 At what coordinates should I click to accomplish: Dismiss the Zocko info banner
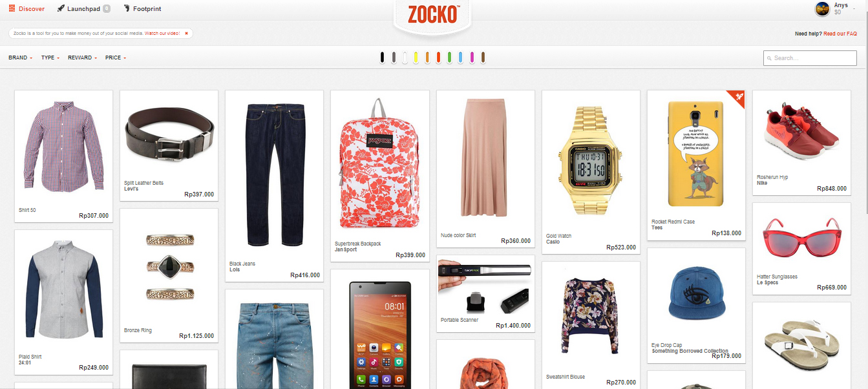[x=186, y=33]
